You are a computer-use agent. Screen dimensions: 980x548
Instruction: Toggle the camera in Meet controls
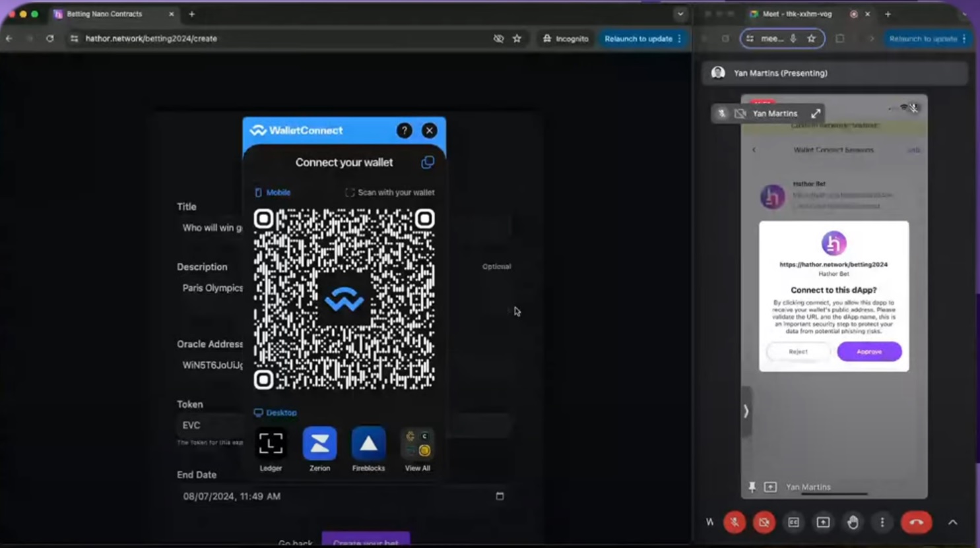[764, 522]
